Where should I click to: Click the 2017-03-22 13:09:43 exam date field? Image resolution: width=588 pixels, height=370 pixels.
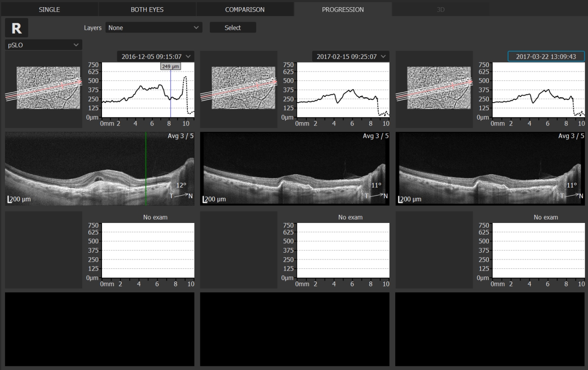(546, 57)
